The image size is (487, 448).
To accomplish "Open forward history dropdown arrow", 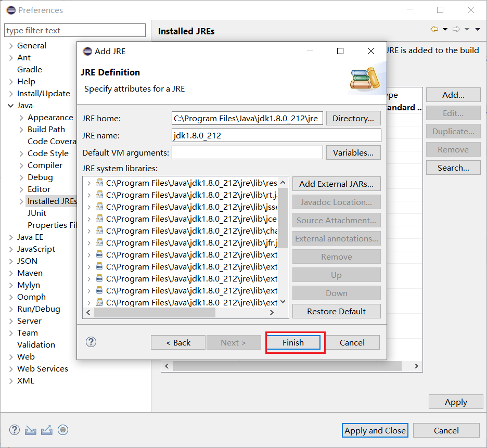I will pyautogui.click(x=467, y=30).
